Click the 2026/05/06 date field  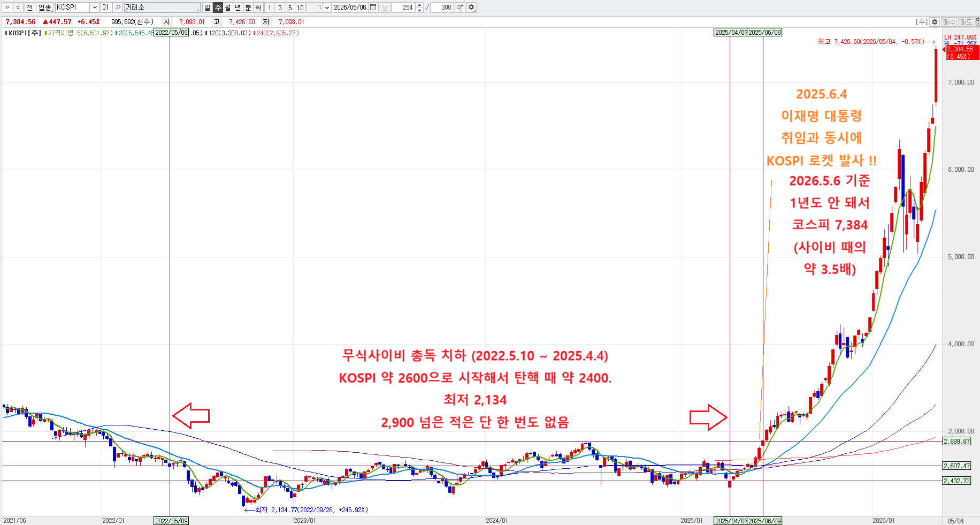pos(350,7)
